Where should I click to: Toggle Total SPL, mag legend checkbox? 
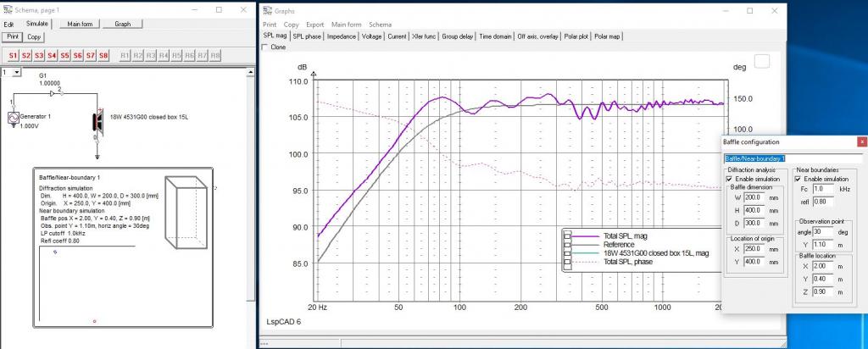[x=567, y=236]
